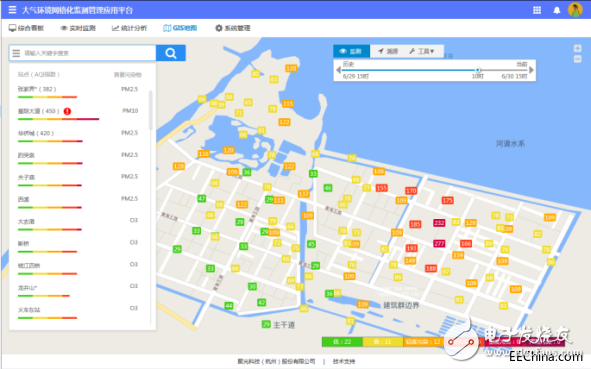Toggle the green 优: 22 legend filter
The width and height of the screenshot is (591, 369).
(x=342, y=342)
